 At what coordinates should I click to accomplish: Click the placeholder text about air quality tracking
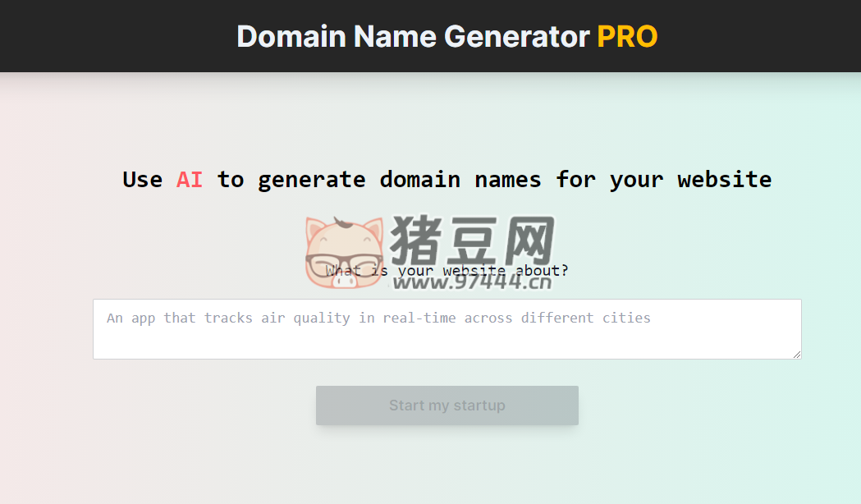pyautogui.click(x=378, y=318)
